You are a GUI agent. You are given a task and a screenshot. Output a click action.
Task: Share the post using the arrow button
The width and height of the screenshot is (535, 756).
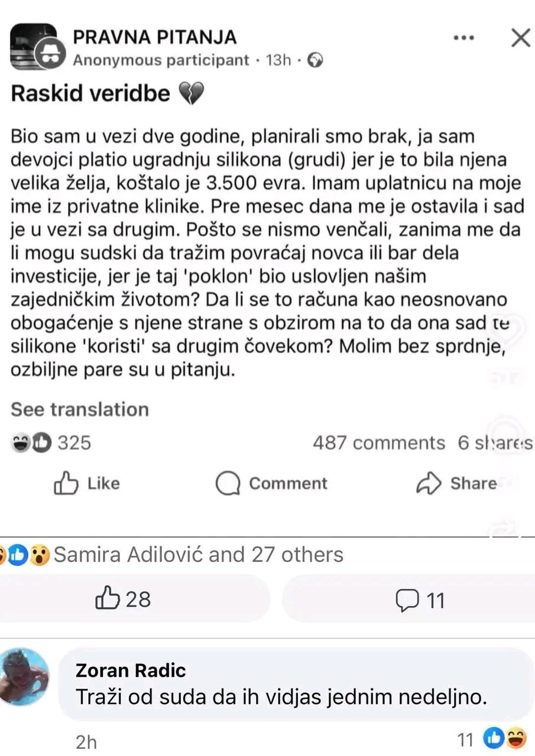(x=456, y=484)
